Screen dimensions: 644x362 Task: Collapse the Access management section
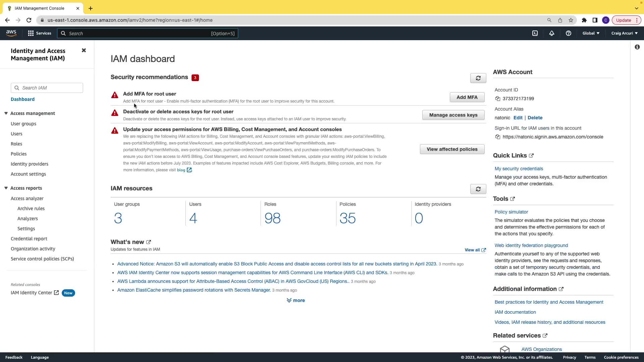click(x=6, y=113)
